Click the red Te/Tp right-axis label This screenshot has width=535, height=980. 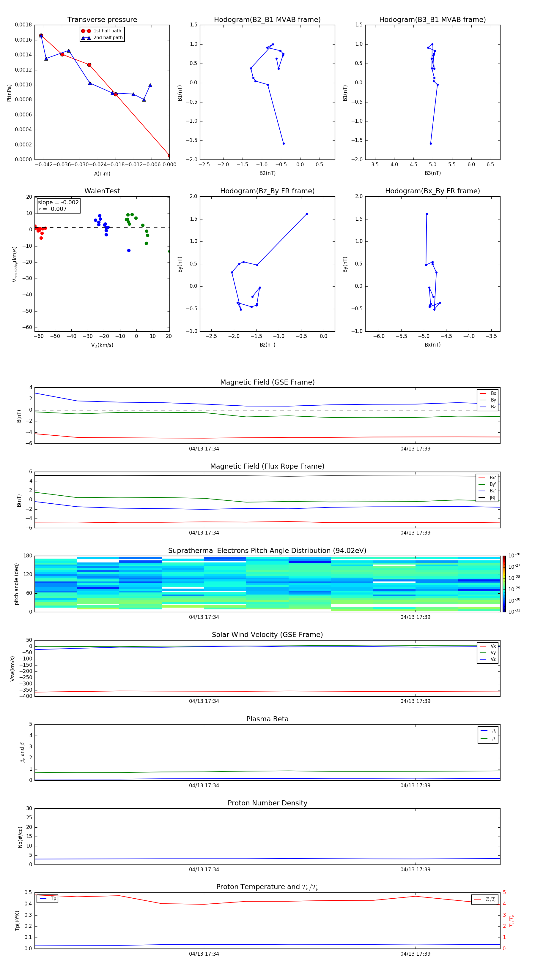(x=512, y=921)
